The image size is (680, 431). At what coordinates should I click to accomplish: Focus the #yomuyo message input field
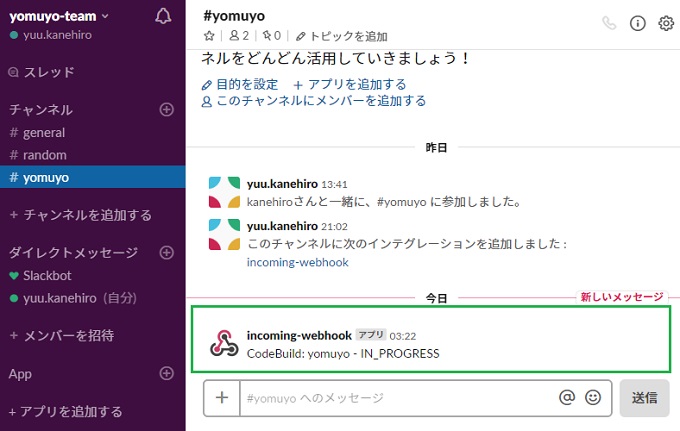click(398, 398)
